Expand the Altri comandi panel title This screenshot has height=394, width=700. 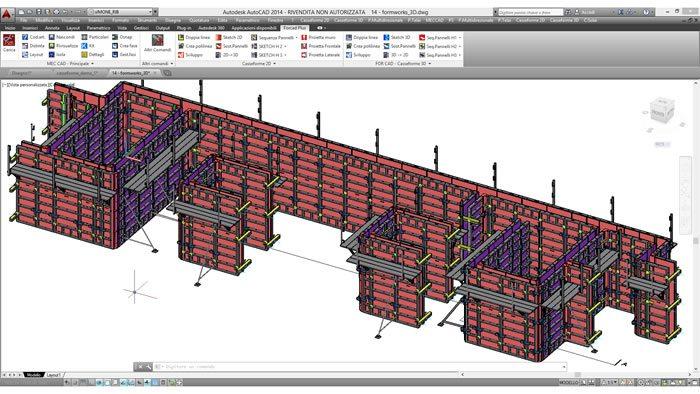(x=157, y=64)
